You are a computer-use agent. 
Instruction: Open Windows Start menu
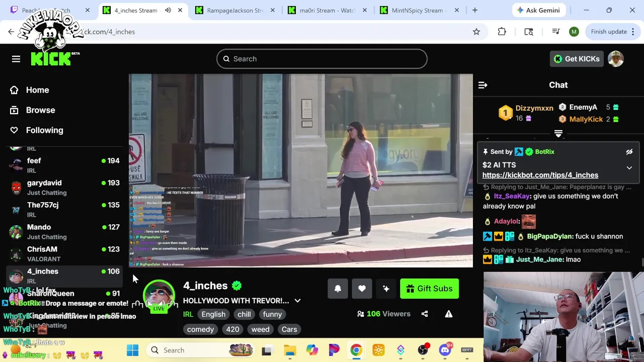tap(133, 350)
